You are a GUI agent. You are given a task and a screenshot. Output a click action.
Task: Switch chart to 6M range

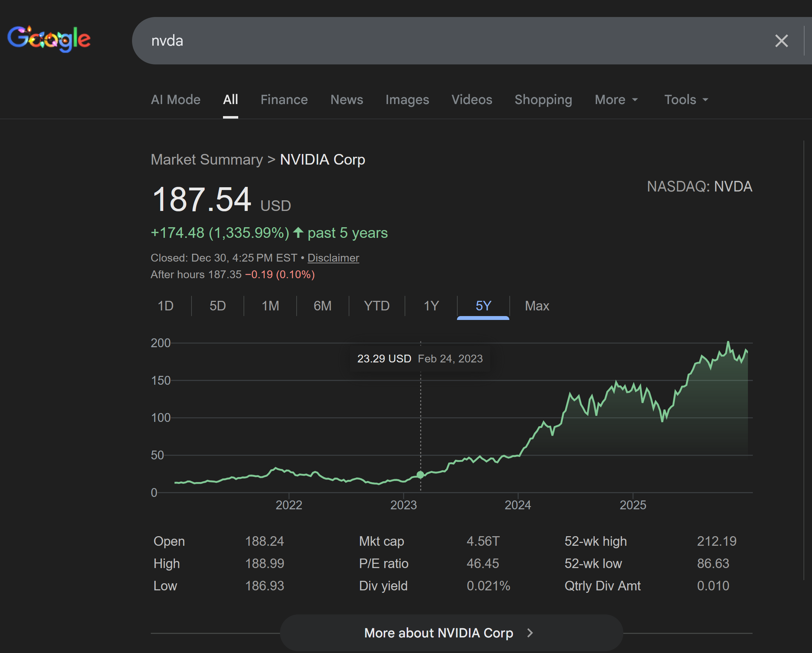(x=322, y=306)
